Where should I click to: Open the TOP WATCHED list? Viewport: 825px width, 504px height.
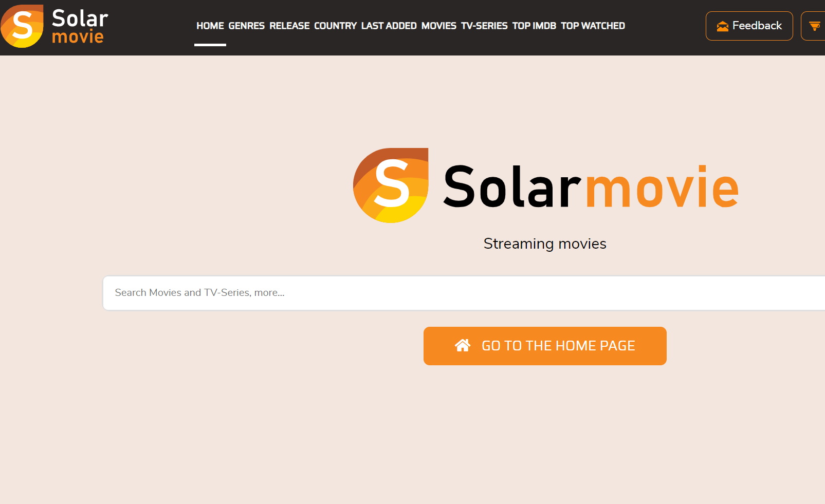[593, 26]
